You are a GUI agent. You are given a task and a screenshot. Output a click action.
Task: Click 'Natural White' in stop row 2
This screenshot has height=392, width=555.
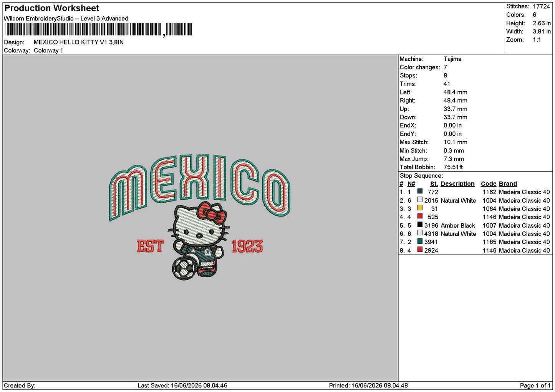click(458, 200)
